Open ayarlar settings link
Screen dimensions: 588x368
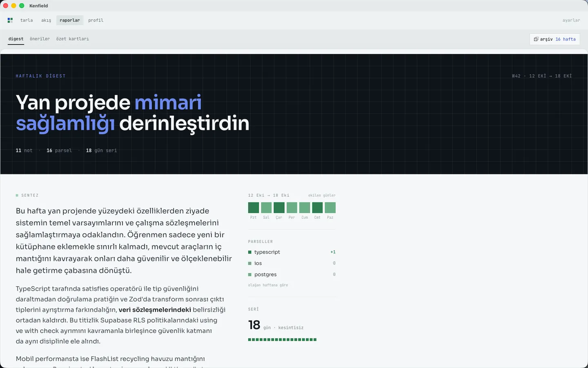571,20
